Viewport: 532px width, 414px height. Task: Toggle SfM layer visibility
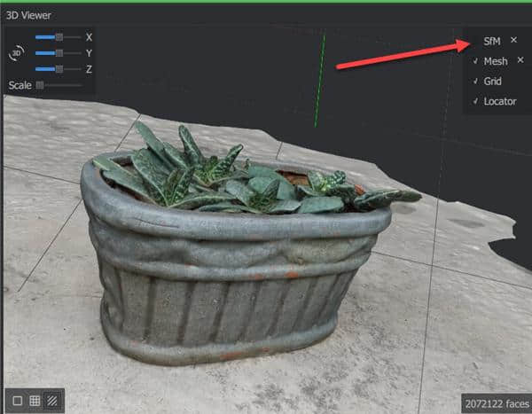tap(491, 41)
